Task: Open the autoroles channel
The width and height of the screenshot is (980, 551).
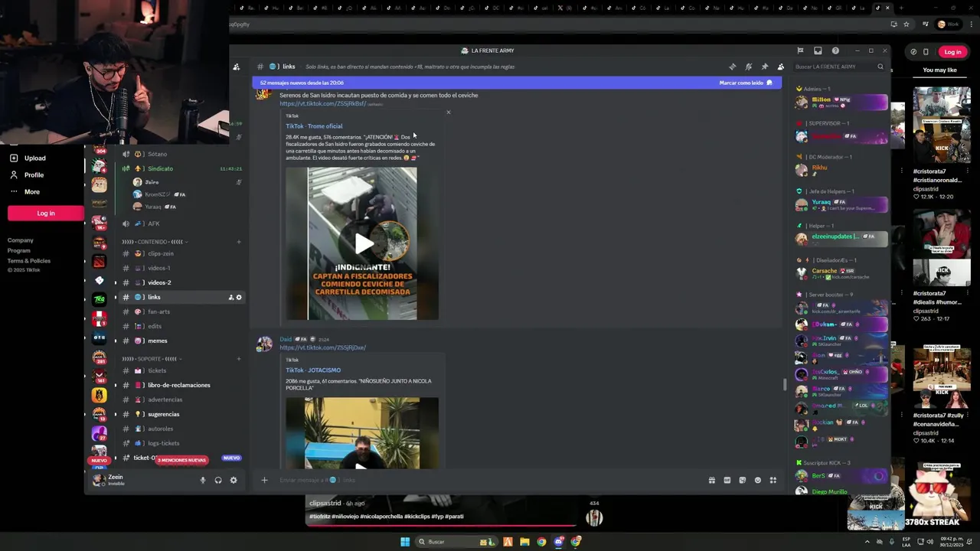Action: tap(182, 429)
